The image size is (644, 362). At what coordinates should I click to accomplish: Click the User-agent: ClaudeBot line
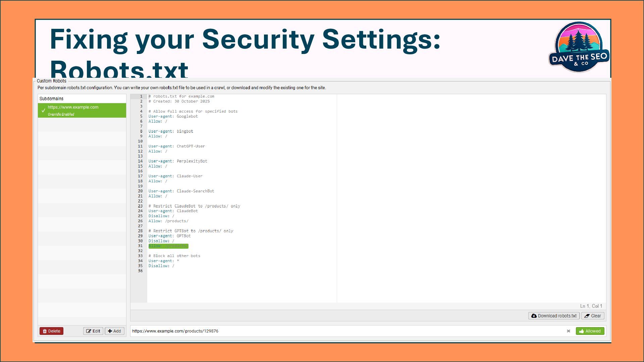point(173,211)
